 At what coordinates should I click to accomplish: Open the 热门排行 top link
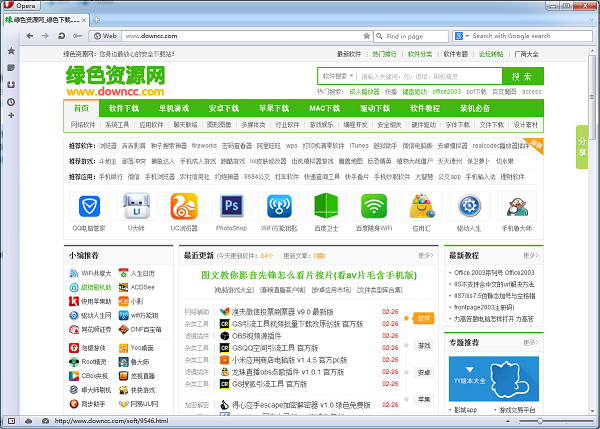384,54
